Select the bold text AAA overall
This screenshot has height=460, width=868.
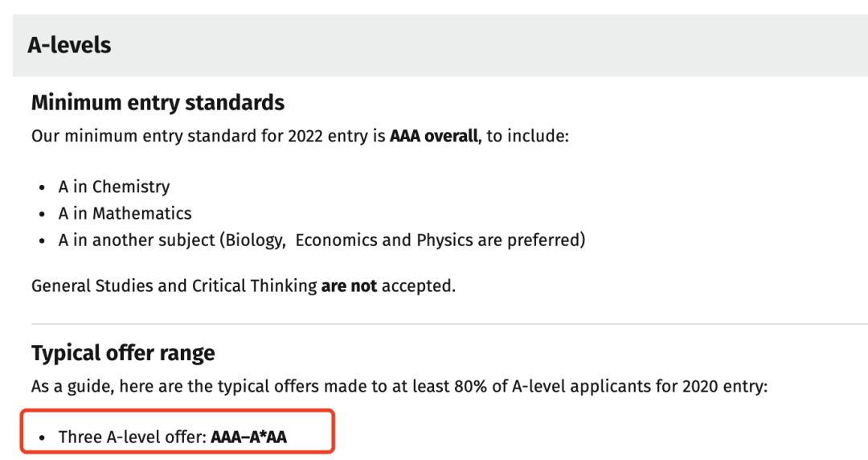pos(433,136)
